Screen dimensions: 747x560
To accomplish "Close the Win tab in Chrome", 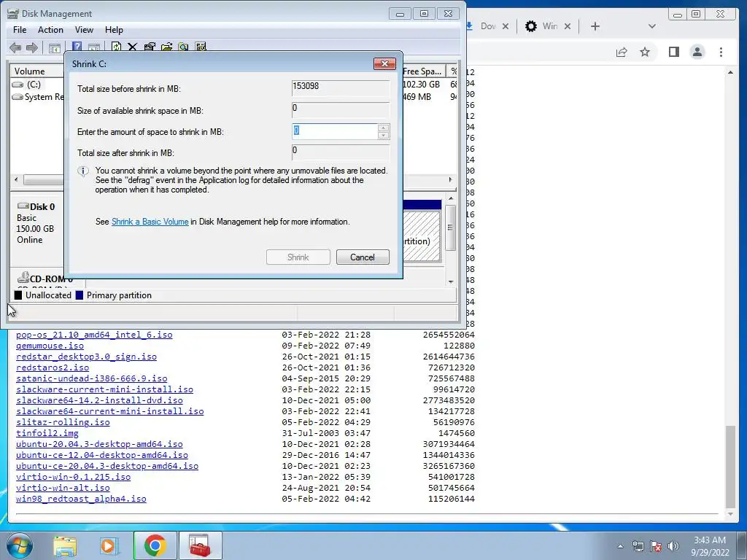I will point(568,26).
